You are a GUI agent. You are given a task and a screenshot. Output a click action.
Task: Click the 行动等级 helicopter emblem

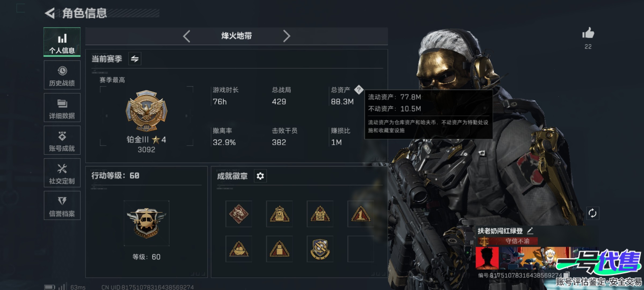[x=147, y=223]
